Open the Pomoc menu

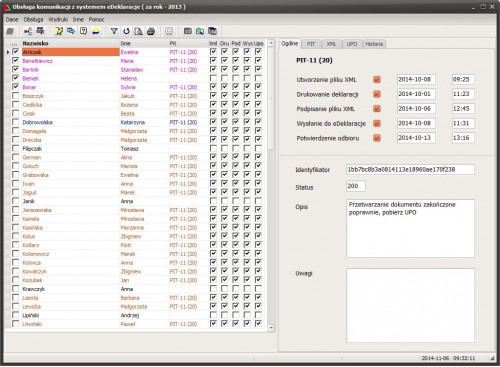[96, 20]
